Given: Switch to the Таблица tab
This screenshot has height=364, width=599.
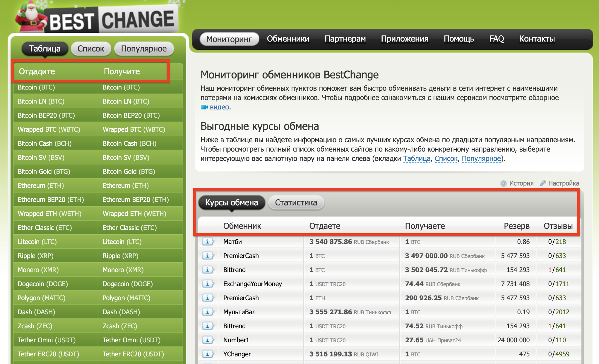Looking at the screenshot, I should click(45, 49).
